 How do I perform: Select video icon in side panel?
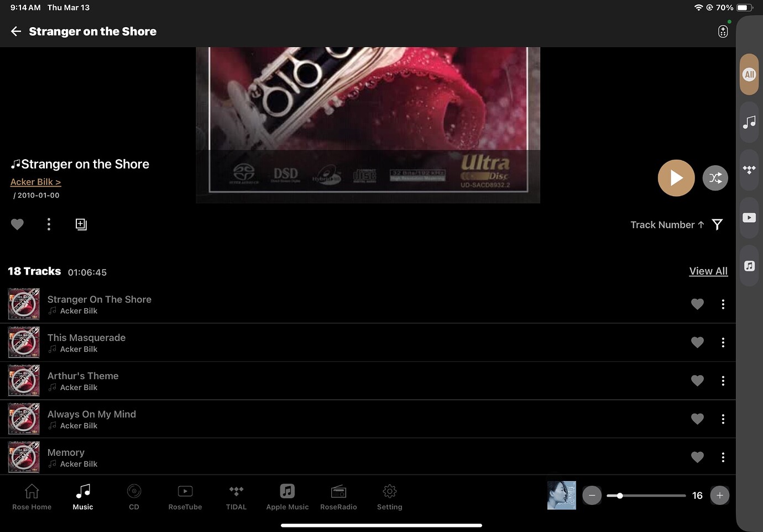coord(749,218)
